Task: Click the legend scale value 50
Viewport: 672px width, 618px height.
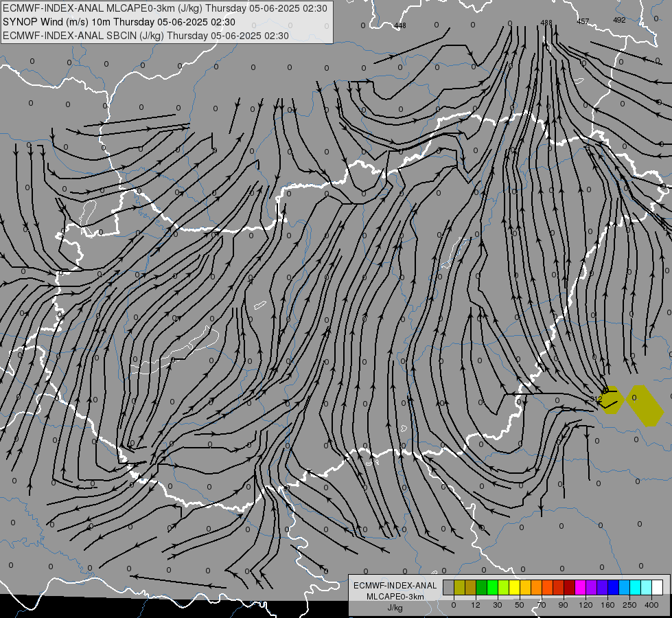Action: (x=520, y=605)
